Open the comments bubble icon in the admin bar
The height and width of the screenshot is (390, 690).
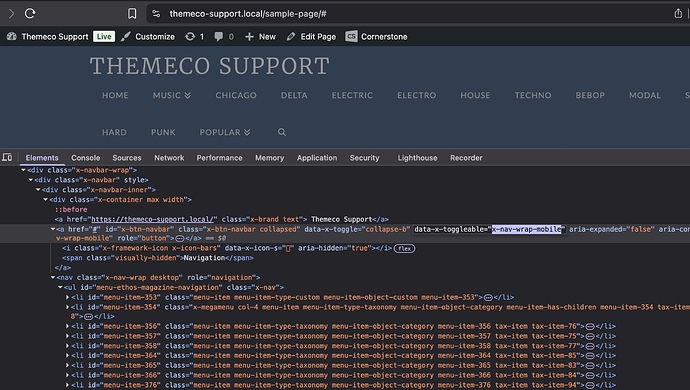click(218, 37)
